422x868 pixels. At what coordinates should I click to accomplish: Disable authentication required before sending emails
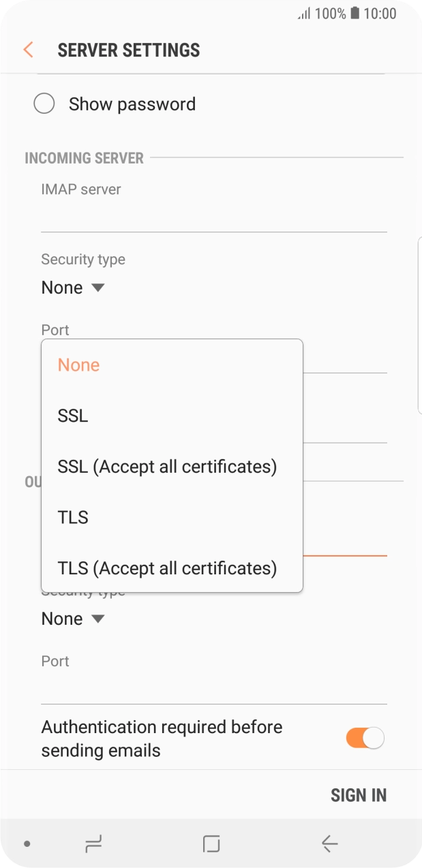pos(364,738)
